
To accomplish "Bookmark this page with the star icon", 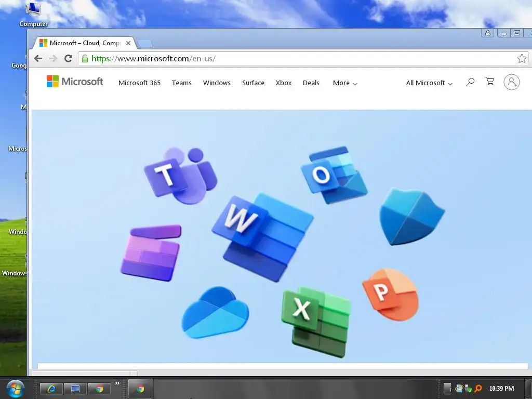I will 522,58.
